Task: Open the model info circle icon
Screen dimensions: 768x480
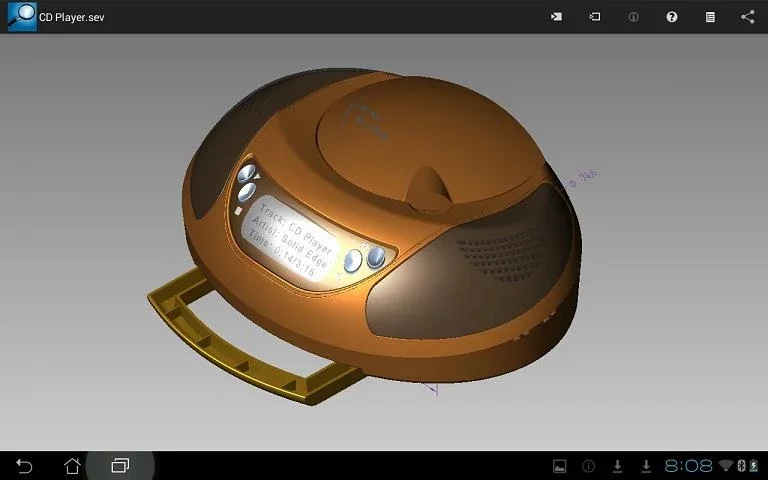Action: pos(633,17)
